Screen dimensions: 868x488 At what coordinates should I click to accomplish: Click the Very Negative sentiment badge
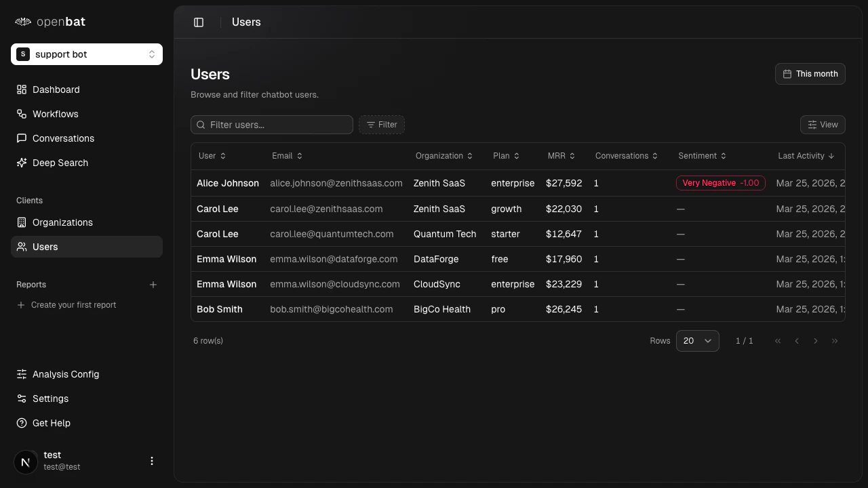pyautogui.click(x=720, y=183)
